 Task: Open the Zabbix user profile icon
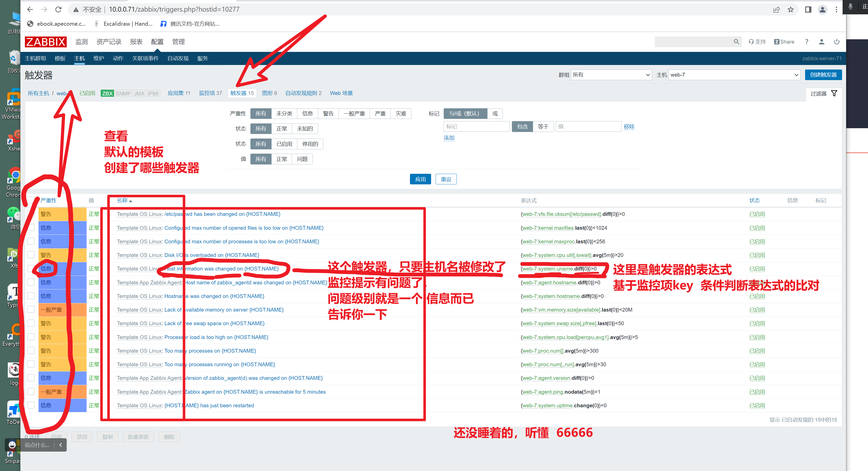[x=821, y=42]
